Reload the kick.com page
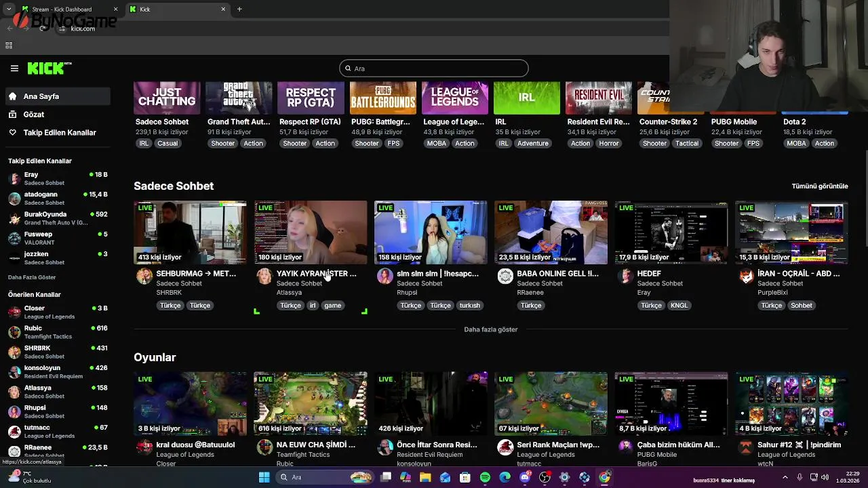 (43, 28)
